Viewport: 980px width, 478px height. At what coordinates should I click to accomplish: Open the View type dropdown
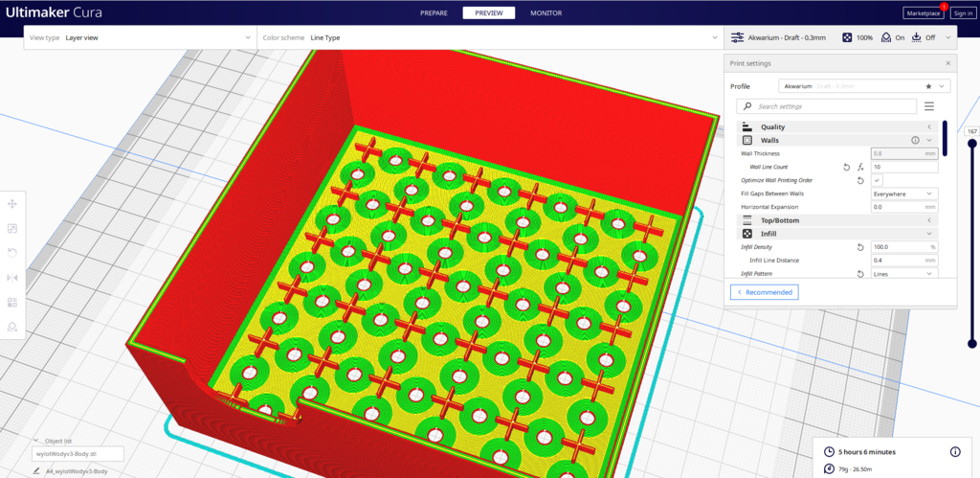[139, 37]
